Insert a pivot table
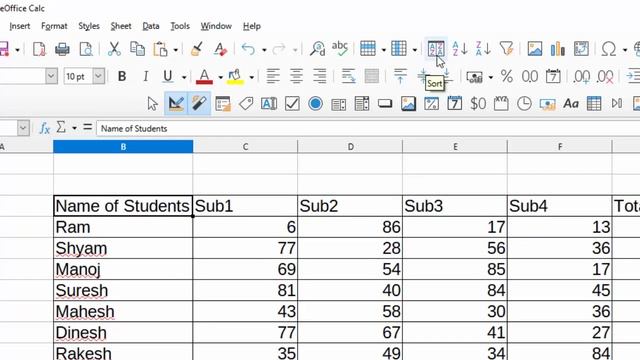The height and width of the screenshot is (360, 640). (x=581, y=49)
